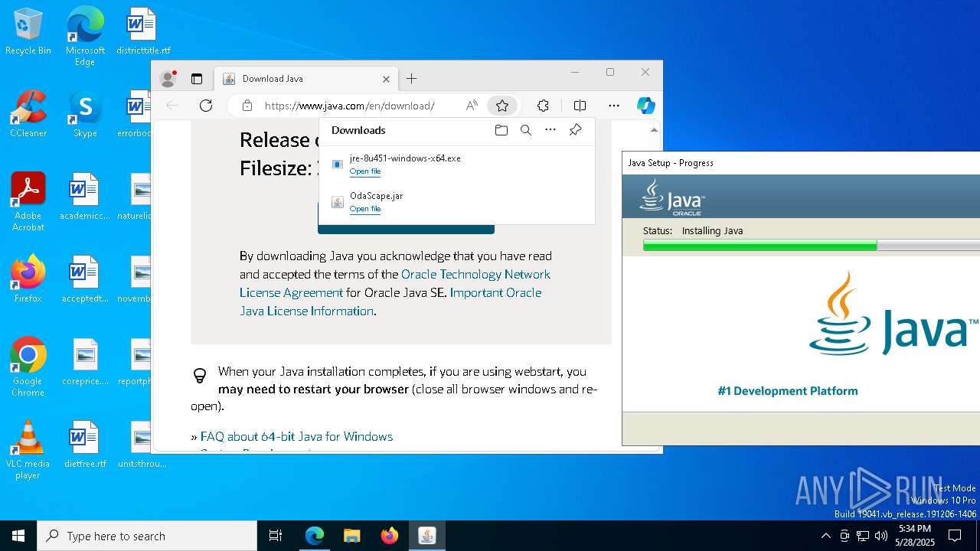Image resolution: width=980 pixels, height=551 pixels.
Task: Open the coreprice image file on the desktop
Action: (x=85, y=362)
